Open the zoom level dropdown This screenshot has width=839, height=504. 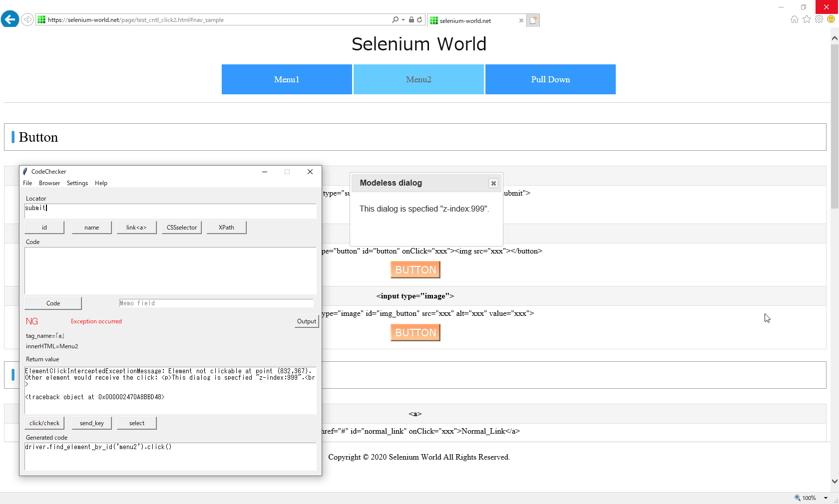825,498
